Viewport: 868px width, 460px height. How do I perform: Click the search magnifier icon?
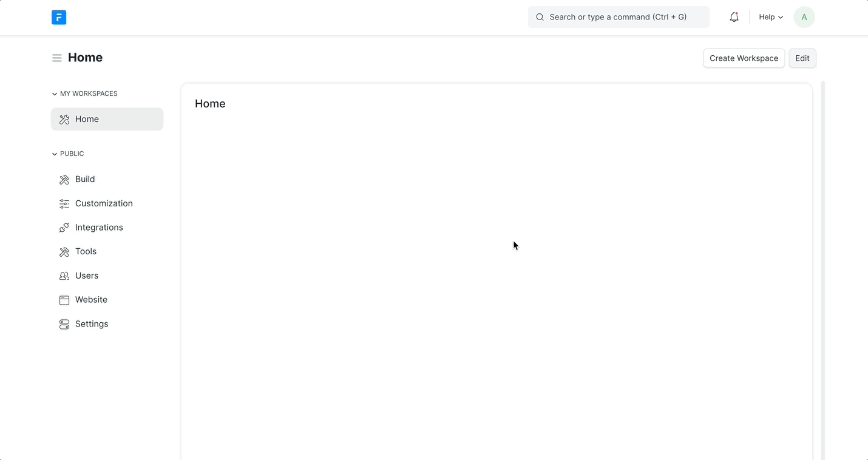tap(540, 17)
